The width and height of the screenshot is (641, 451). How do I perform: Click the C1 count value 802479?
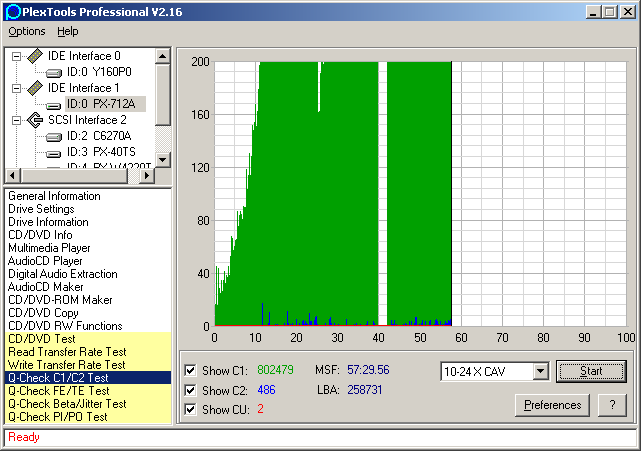(275, 370)
